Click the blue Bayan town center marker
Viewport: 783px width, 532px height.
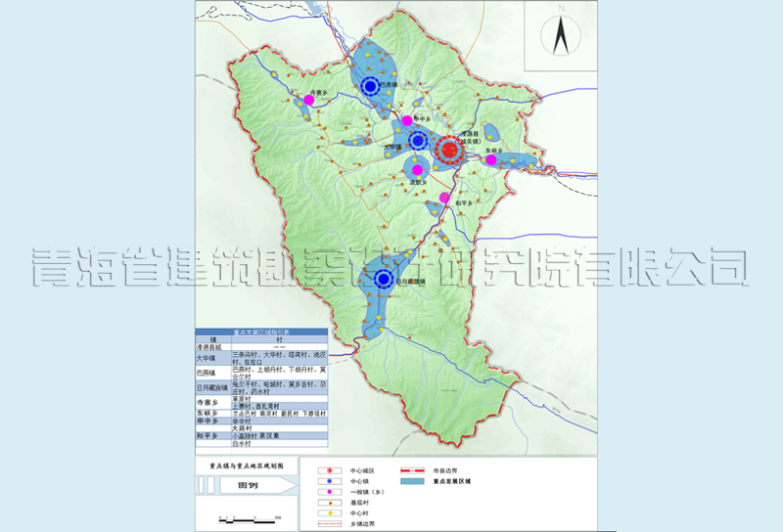pos(370,87)
